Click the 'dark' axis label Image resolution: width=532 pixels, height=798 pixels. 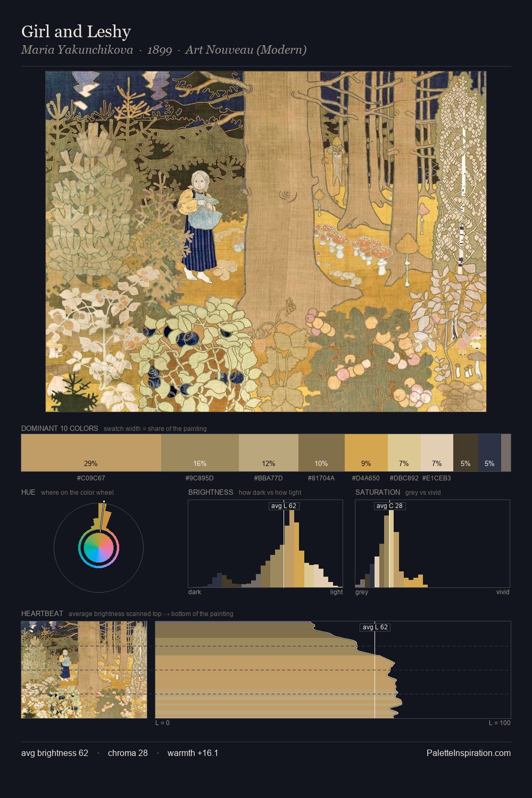pyautogui.click(x=195, y=592)
